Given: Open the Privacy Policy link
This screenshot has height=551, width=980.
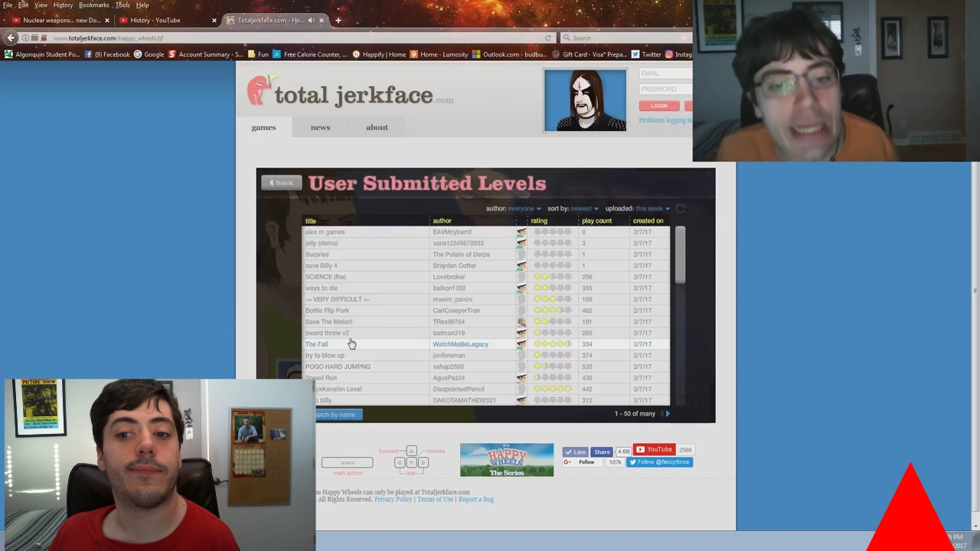Looking at the screenshot, I should click(x=393, y=499).
